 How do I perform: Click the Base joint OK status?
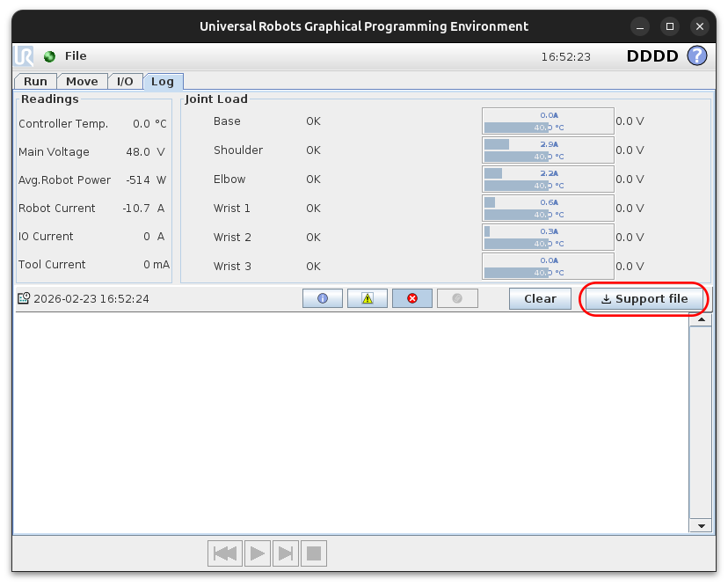pos(313,121)
